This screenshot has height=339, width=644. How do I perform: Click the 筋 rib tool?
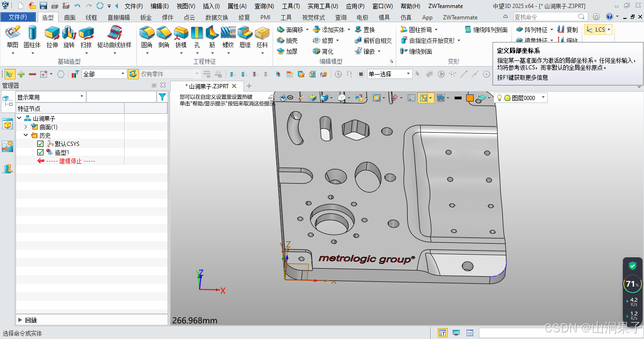coord(212,37)
